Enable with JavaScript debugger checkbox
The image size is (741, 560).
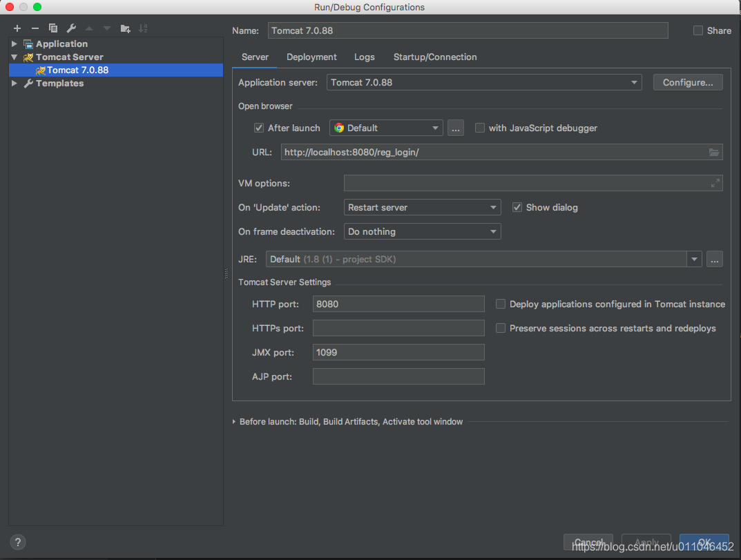[480, 128]
